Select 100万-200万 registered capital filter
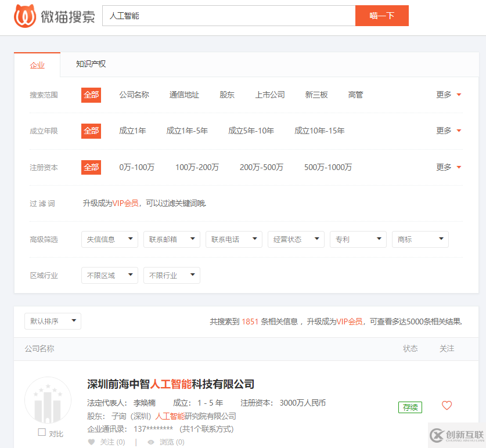Viewport: 486px width, 448px height. click(x=197, y=167)
